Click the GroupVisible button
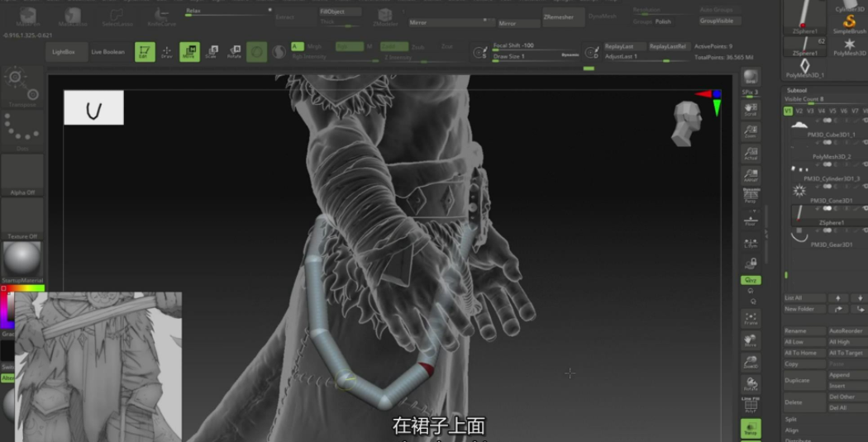This screenshot has width=868, height=442. click(x=720, y=21)
